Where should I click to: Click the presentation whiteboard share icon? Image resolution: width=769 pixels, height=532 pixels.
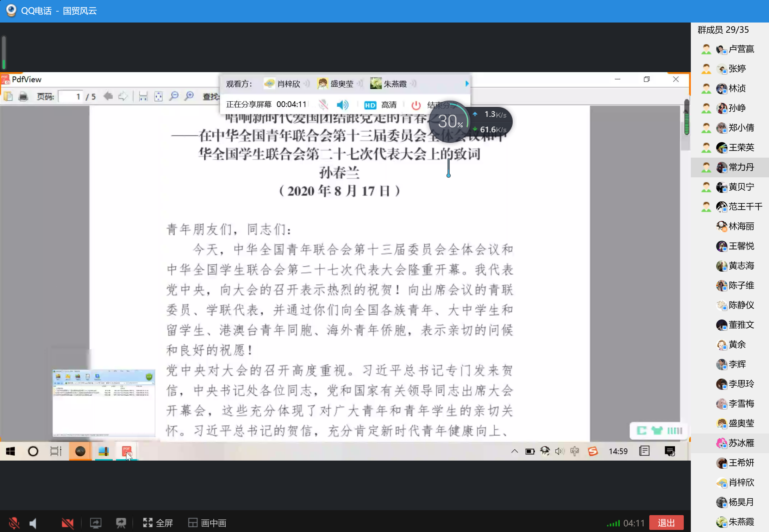(x=121, y=523)
